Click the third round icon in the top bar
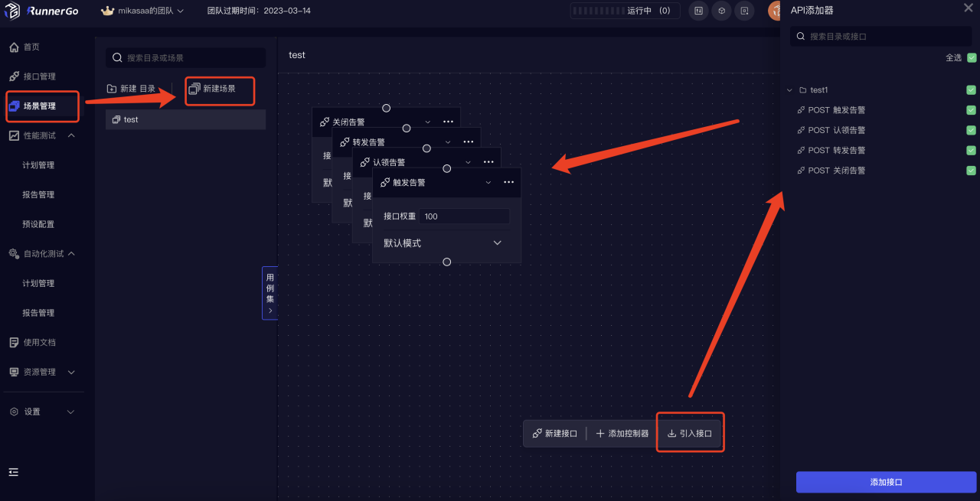980x501 pixels. pyautogui.click(x=744, y=11)
